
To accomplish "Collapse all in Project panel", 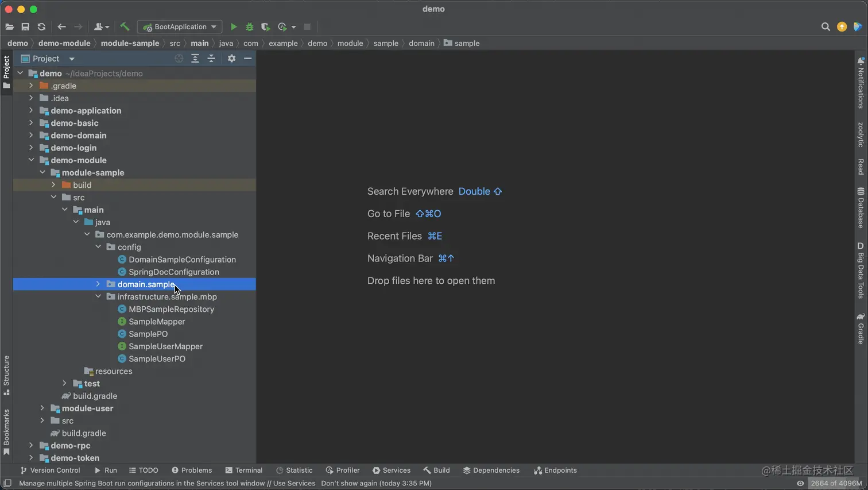I will pos(211,59).
